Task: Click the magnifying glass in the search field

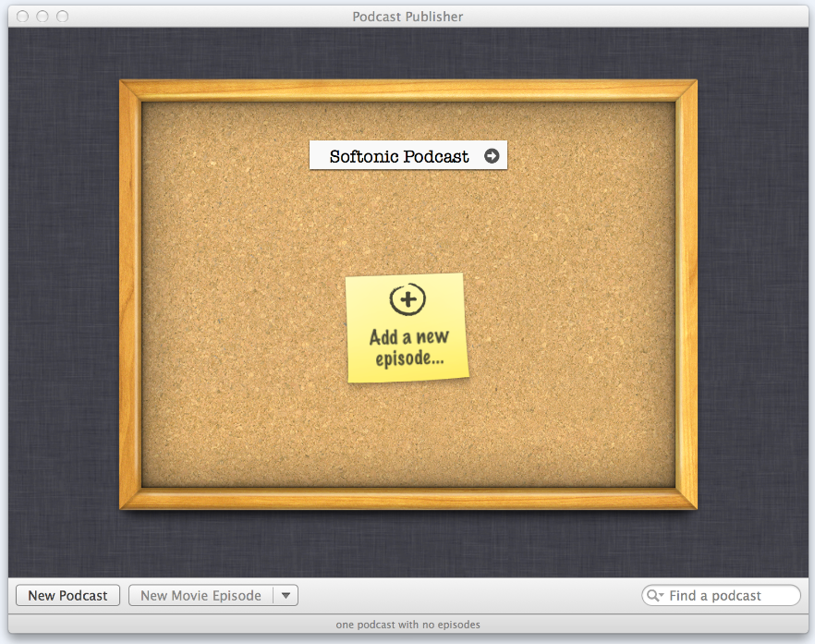Action: [653, 596]
